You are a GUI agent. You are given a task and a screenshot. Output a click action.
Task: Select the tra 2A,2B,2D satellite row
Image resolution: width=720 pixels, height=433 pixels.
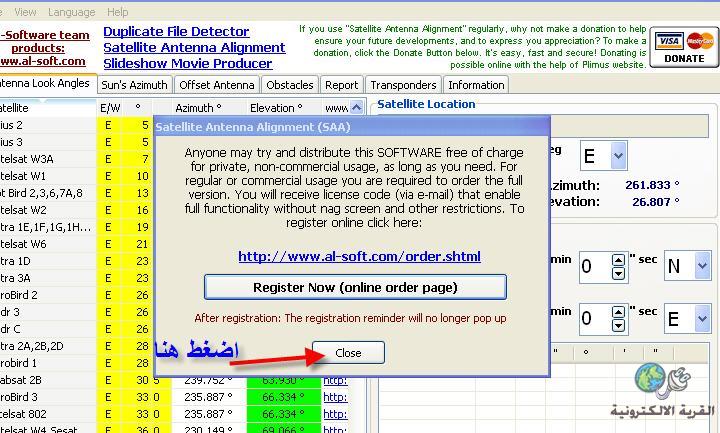point(76,346)
